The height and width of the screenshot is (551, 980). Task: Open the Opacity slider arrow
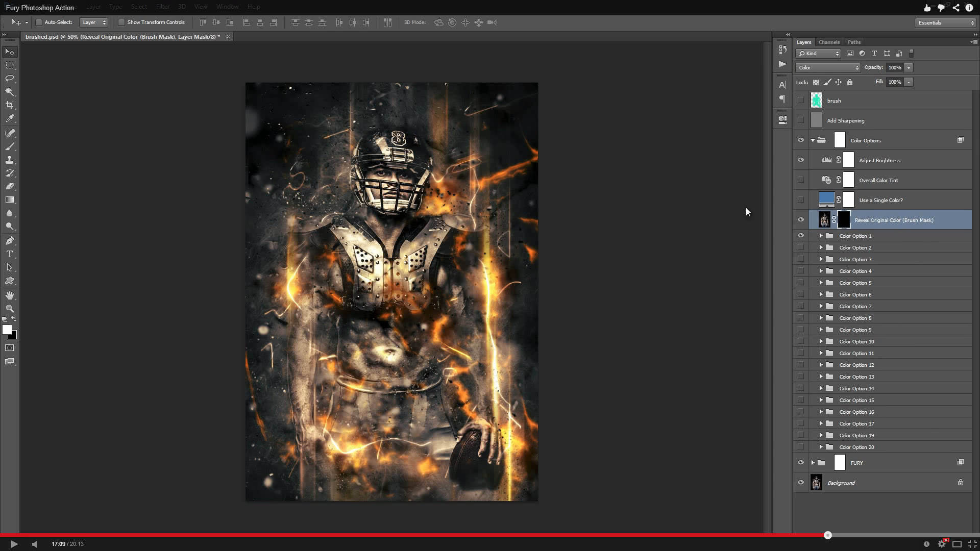(909, 68)
